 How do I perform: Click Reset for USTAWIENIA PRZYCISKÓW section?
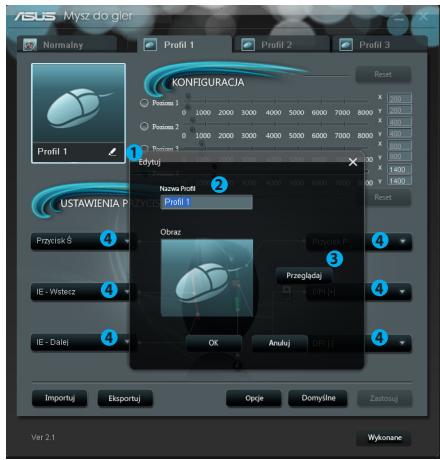[383, 197]
